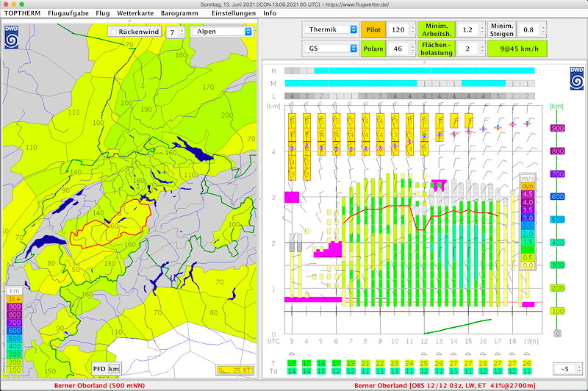This screenshot has height=391, width=588.
Task: Click the orange Pilot button
Action: coord(373,29)
